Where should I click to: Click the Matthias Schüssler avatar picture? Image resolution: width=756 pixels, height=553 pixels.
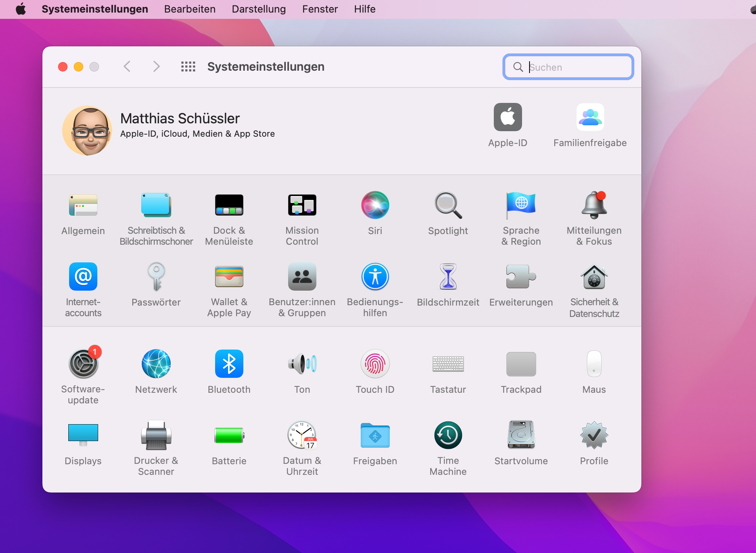click(x=87, y=130)
